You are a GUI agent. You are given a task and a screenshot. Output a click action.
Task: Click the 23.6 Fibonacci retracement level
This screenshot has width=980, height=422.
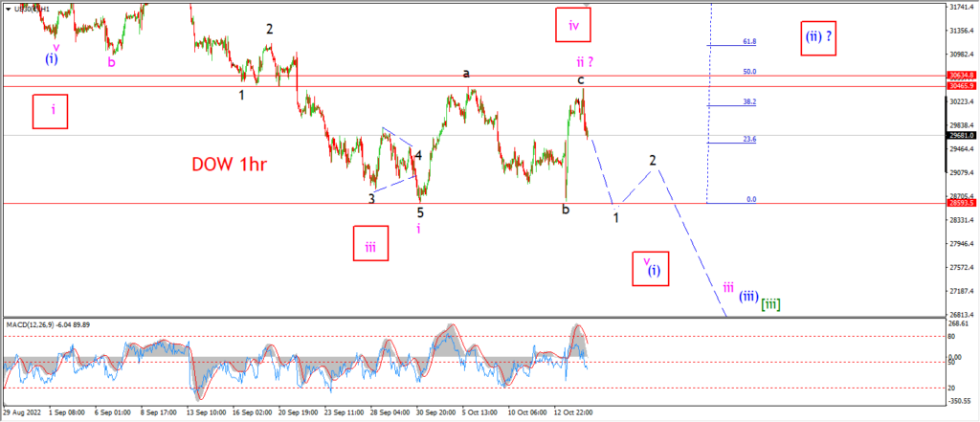[x=732, y=143]
